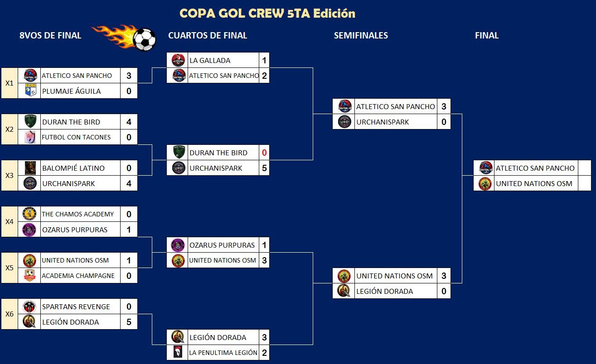Click the Academia Champagne team logo

pos(30,276)
